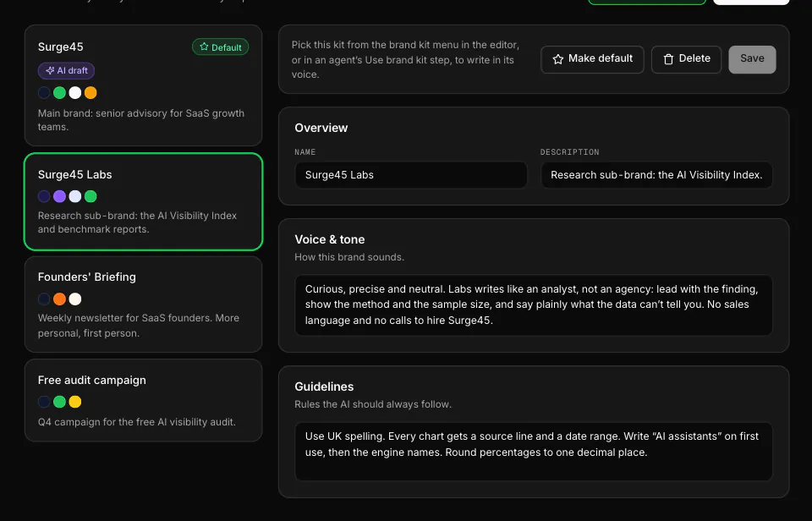Click the pale lavender swatch on Surge45 Labs

coord(75,196)
